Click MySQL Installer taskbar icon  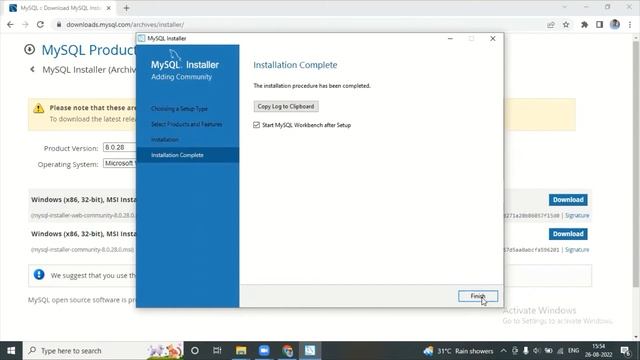tap(310, 351)
